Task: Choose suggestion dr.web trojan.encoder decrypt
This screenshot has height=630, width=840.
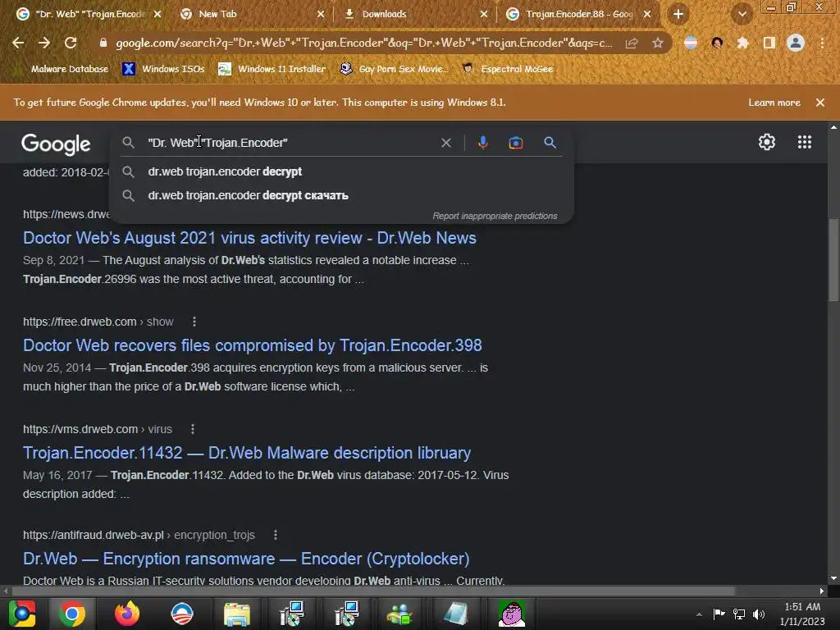Action: point(342,171)
